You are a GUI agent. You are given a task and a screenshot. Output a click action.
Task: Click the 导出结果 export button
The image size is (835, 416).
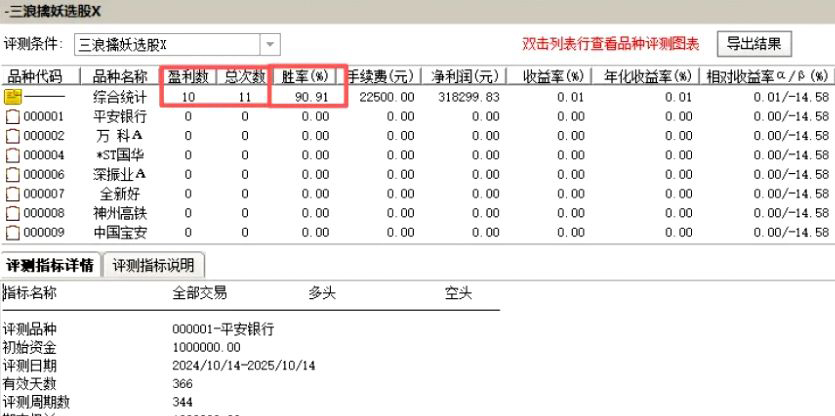[754, 44]
